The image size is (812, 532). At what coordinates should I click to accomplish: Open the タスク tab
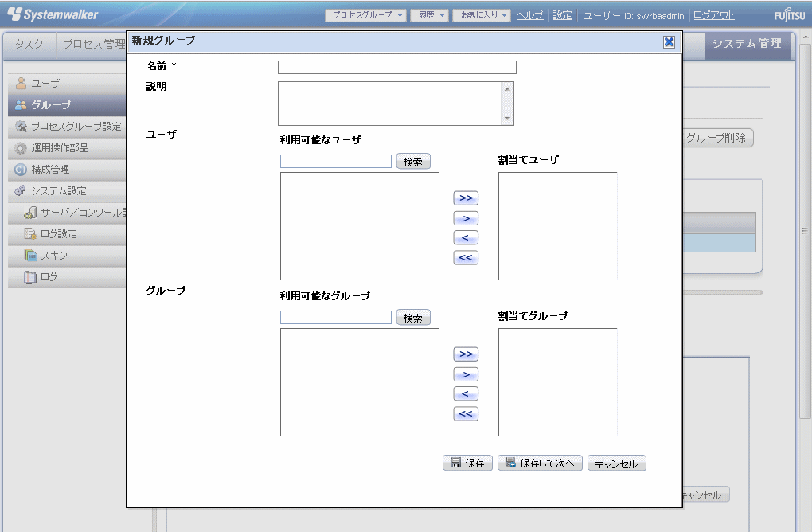(29, 45)
